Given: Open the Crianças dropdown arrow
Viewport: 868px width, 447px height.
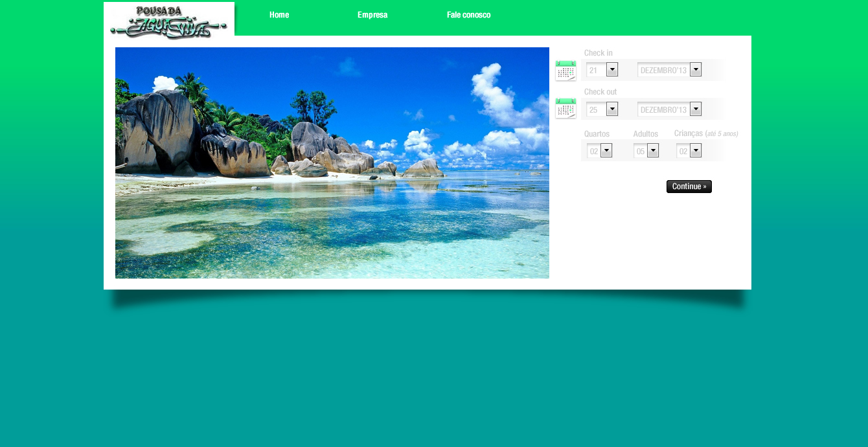Looking at the screenshot, I should pos(696,150).
